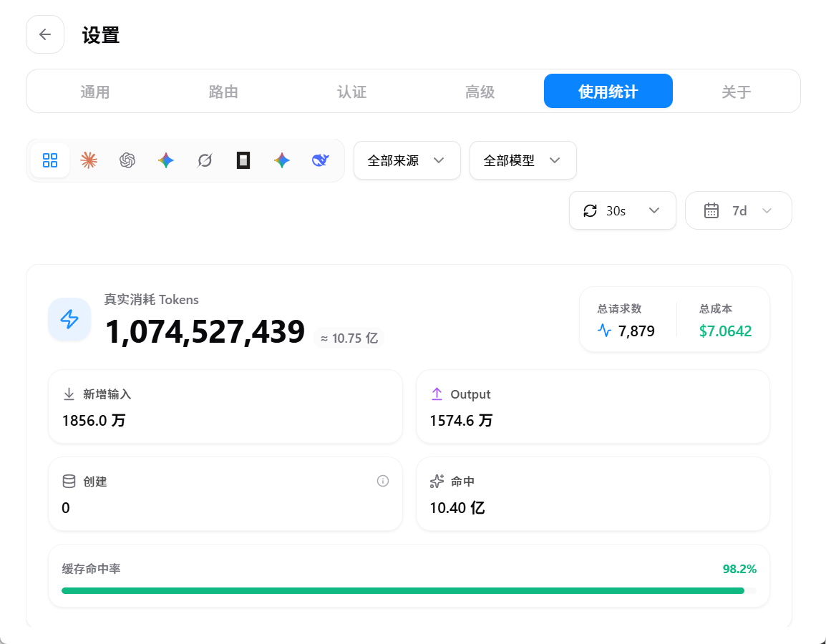This screenshot has width=826, height=644.
Task: Click the sparkle icon of 命中
Action: (x=437, y=482)
